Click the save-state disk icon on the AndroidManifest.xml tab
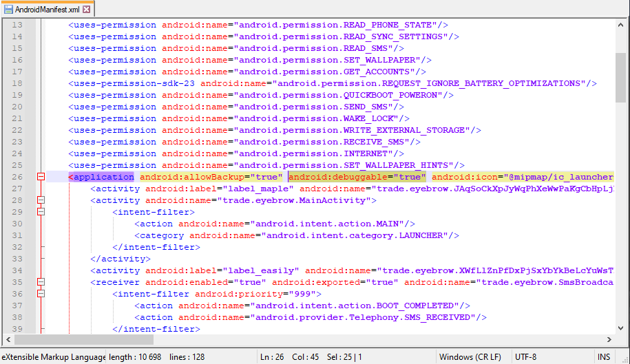 click(x=9, y=10)
